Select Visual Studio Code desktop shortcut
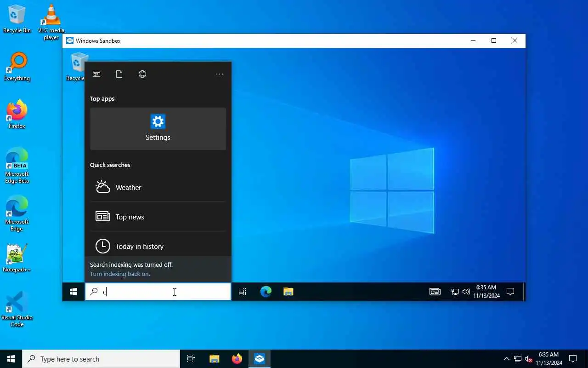 click(x=17, y=309)
